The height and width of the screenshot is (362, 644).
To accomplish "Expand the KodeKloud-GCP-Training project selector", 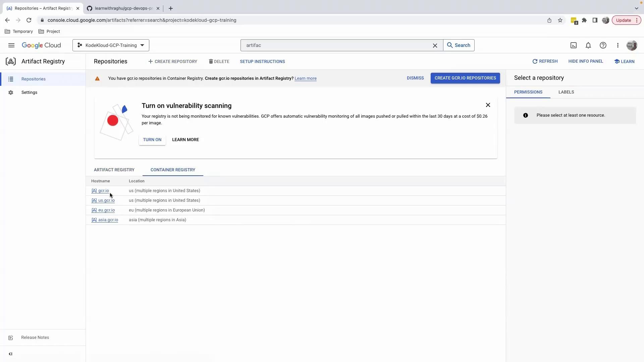I will pos(111,45).
